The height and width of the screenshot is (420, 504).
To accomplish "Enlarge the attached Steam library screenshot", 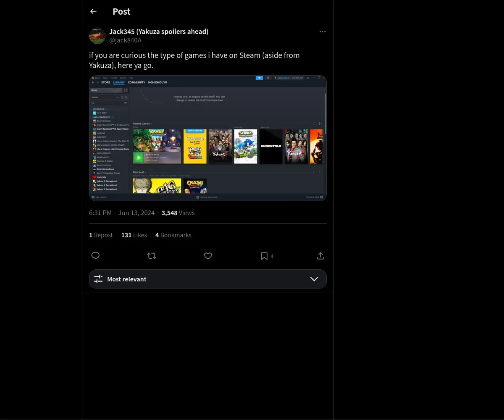I will point(208,138).
